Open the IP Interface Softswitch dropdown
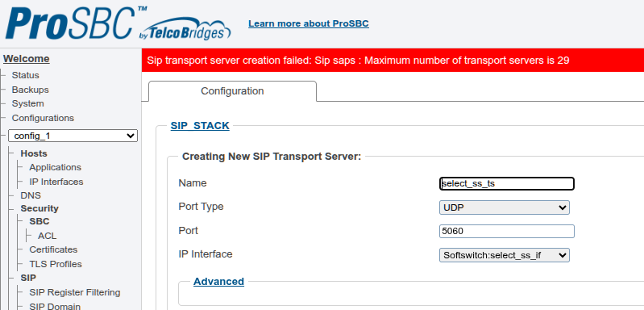 505,255
